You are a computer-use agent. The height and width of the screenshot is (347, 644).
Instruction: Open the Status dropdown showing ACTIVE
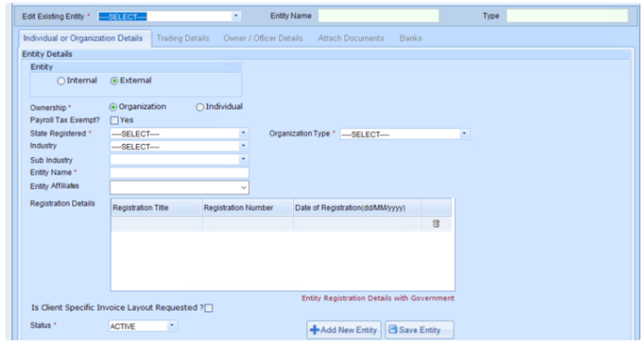[x=172, y=325]
